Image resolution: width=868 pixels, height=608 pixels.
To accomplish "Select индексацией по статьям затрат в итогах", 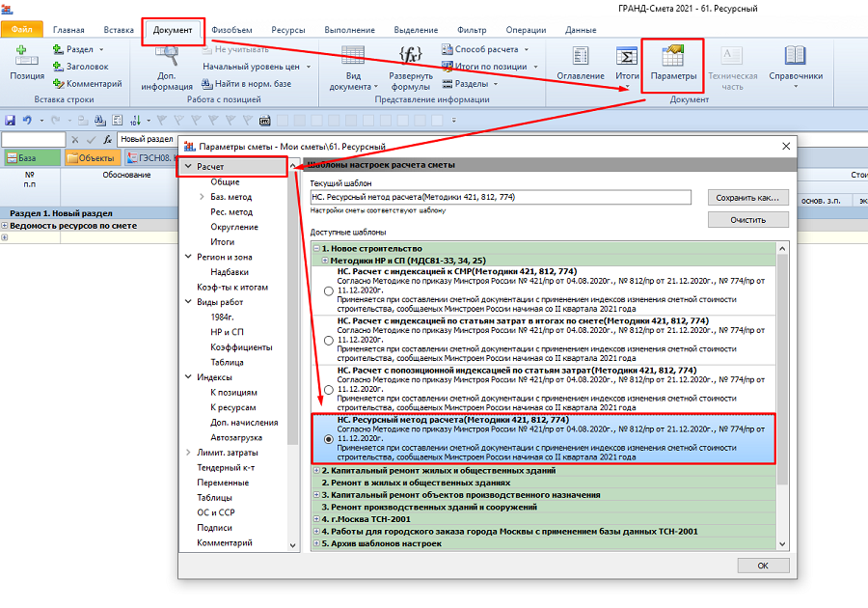I will coord(328,341).
